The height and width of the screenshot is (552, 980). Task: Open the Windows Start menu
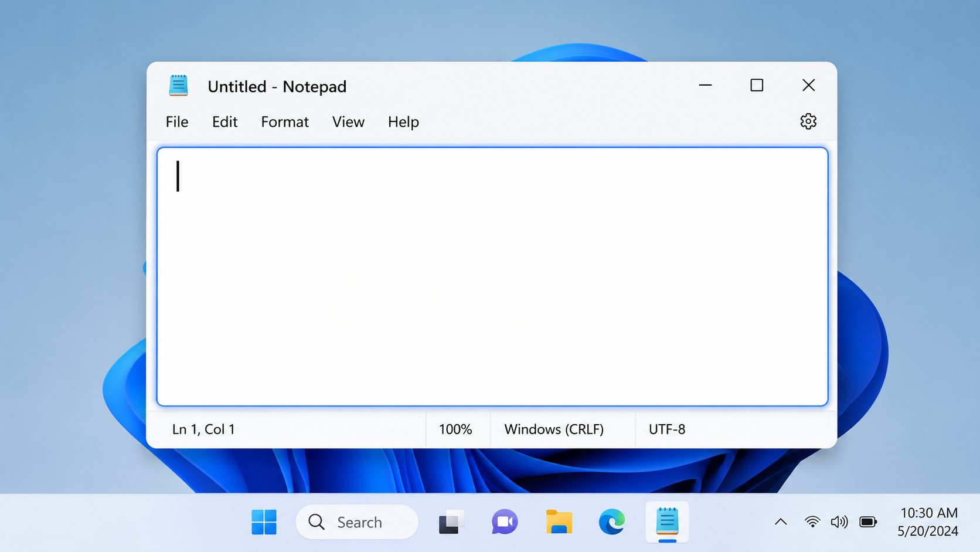pos(264,522)
